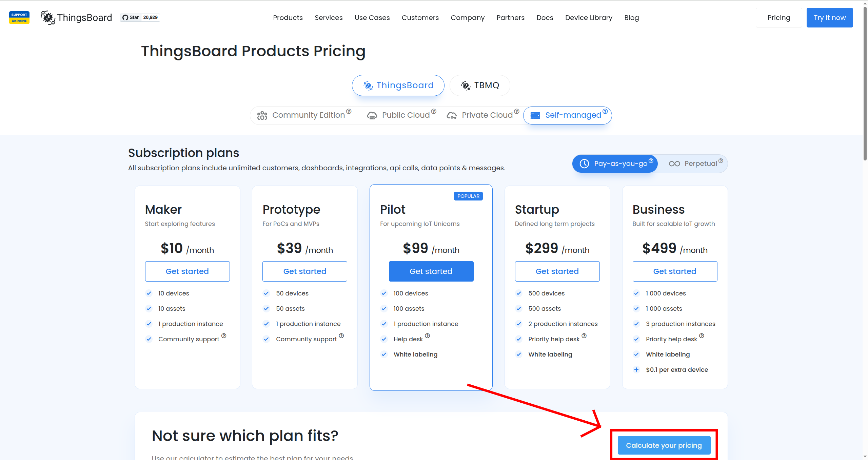
Task: Switch to the Public Cloud tab
Action: tap(401, 115)
